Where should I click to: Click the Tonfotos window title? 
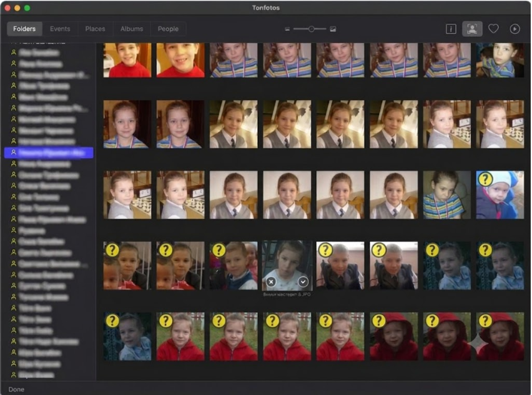pos(265,7)
